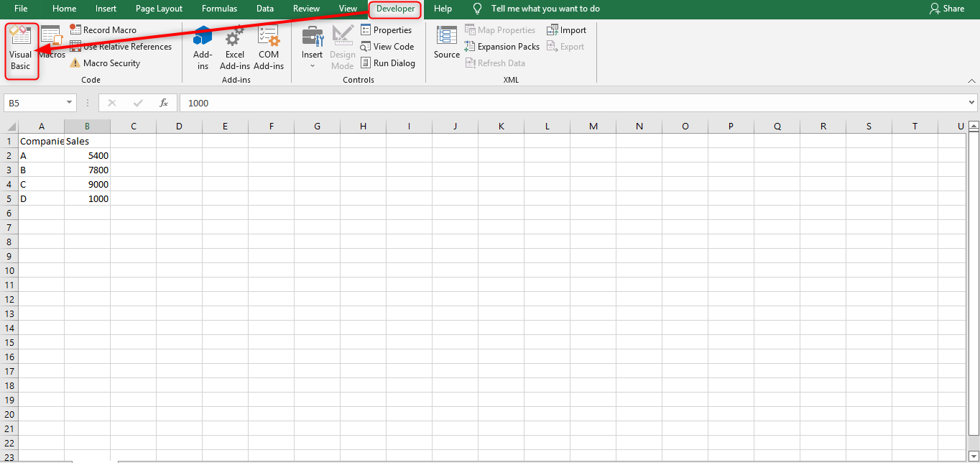Toggle Design Mode on
The width and height of the screenshot is (980, 463).
(343, 49)
